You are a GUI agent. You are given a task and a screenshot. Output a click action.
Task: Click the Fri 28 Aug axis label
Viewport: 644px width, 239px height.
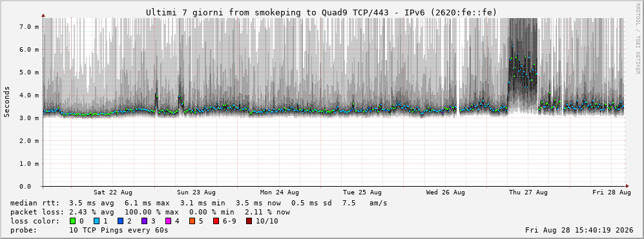[x=612, y=192]
